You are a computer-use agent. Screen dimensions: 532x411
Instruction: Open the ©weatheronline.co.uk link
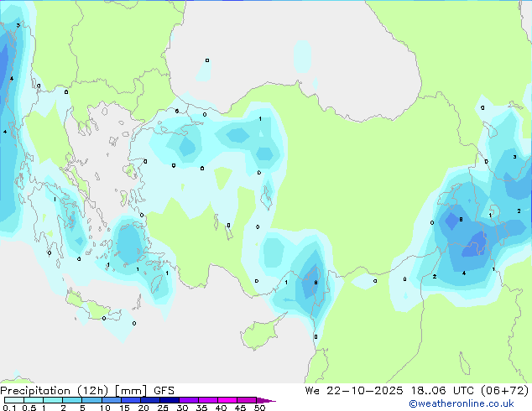(x=461, y=403)
